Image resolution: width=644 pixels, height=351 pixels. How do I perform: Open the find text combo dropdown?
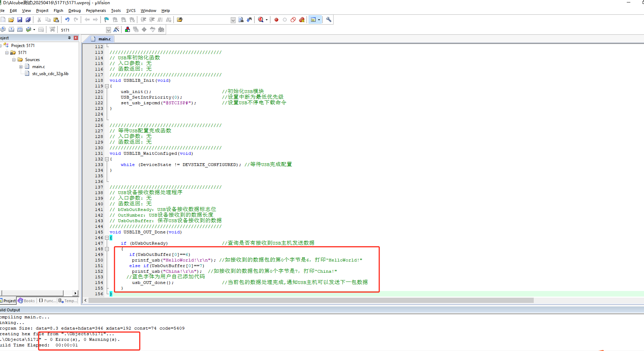pos(233,20)
